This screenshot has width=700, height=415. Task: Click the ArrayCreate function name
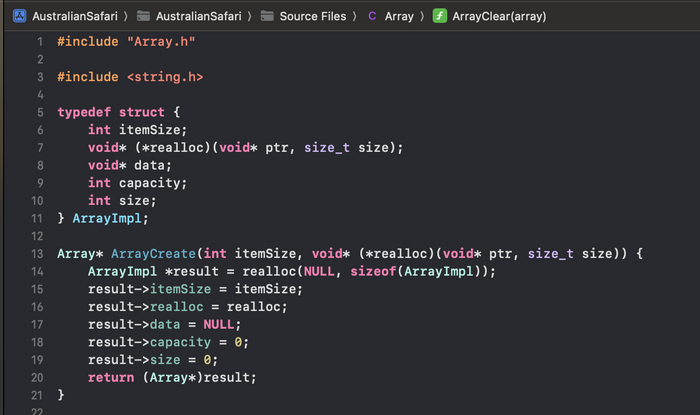[x=154, y=253]
